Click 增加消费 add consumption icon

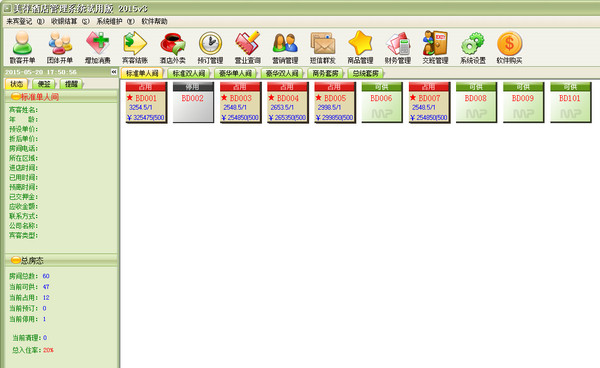tap(98, 47)
